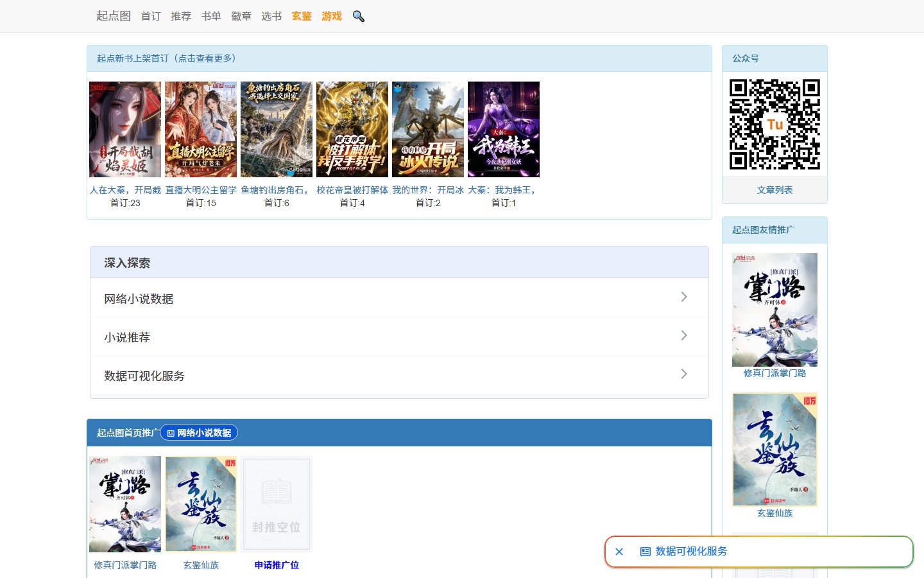
Task: Expand the 网络小说数据 row chevron
Action: pos(684,297)
